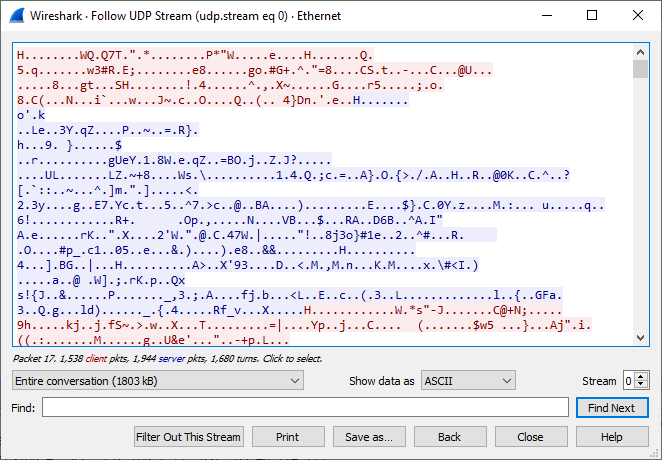Click the Save as... button

(369, 437)
